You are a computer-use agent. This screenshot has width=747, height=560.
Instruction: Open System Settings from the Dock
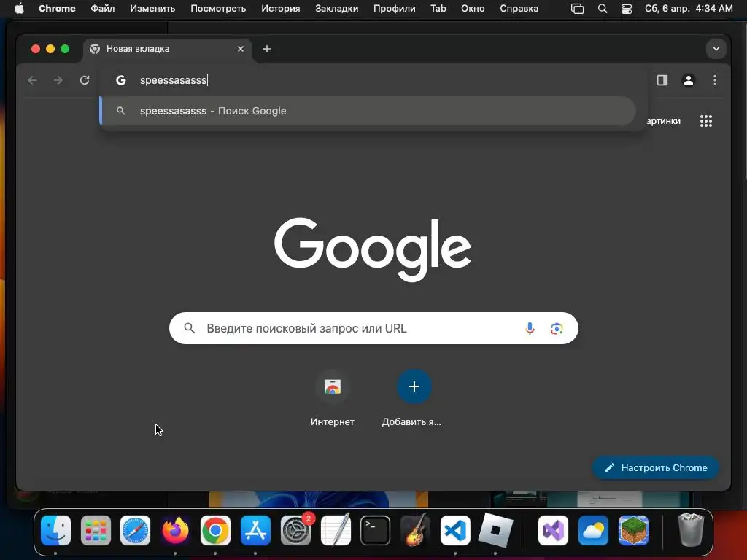(x=295, y=531)
